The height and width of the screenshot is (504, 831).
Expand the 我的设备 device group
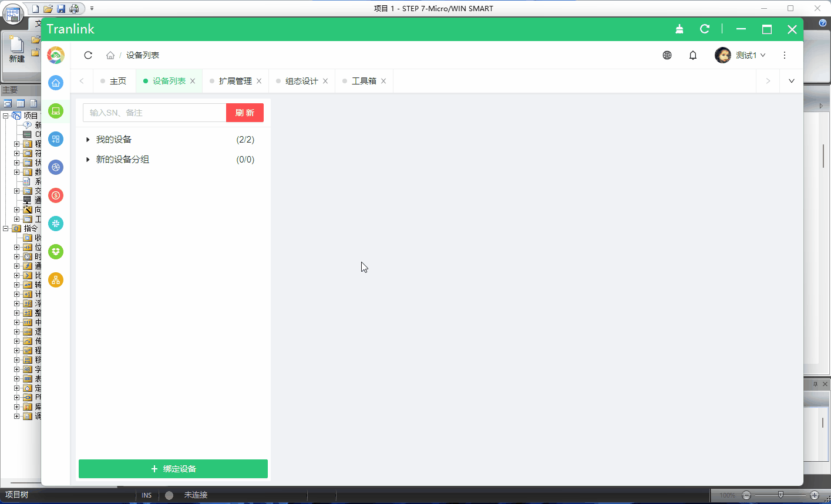point(88,140)
